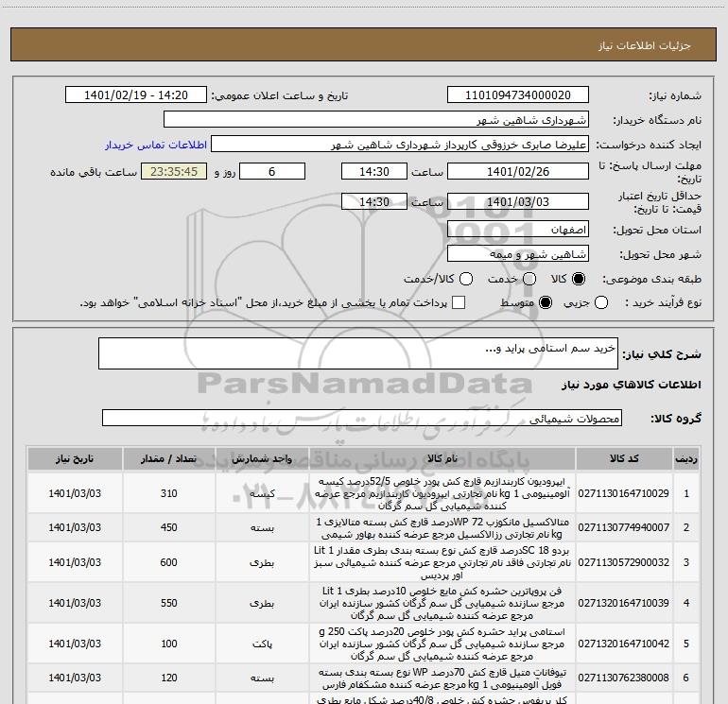Click the price validity date 1401/03/03 field
Viewport: 728px width, 704px height.
518,201
